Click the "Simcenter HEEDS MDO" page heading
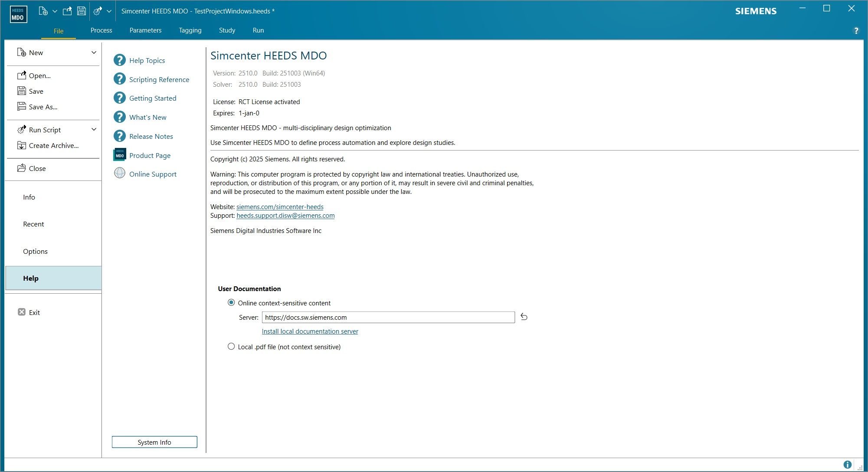The width and height of the screenshot is (868, 472). [269, 56]
